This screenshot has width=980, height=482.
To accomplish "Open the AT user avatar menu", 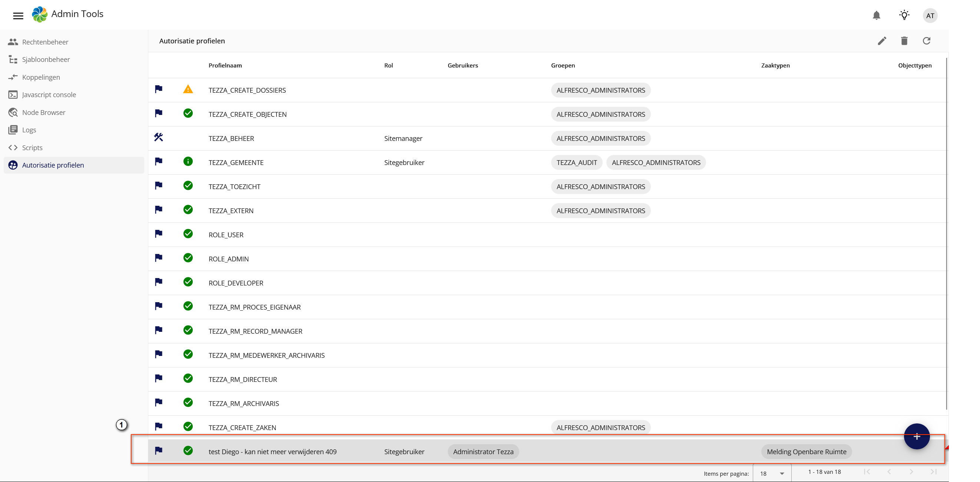I will pyautogui.click(x=930, y=16).
